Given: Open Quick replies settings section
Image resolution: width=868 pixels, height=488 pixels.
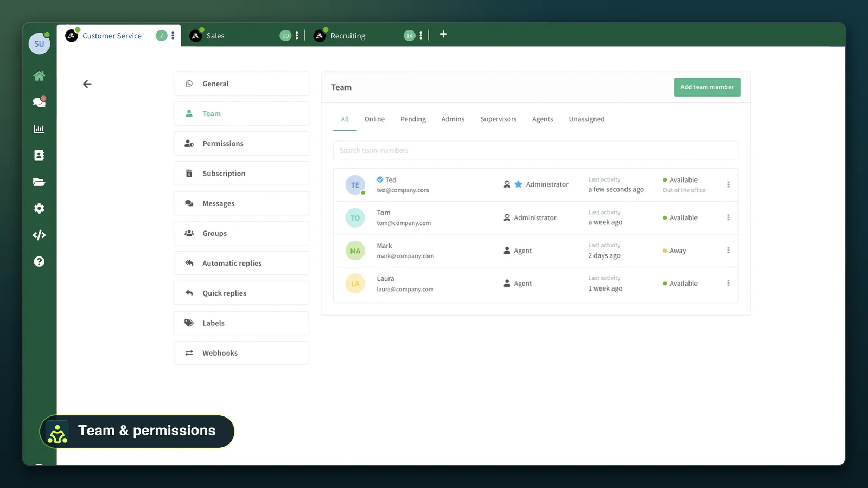Looking at the screenshot, I should pyautogui.click(x=241, y=293).
